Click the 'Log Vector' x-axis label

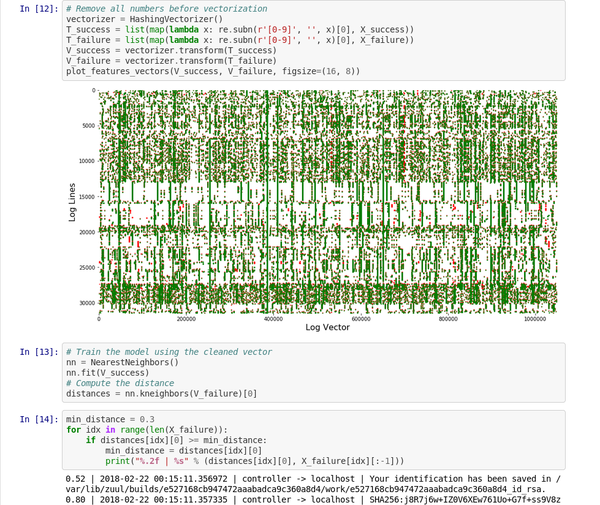(x=327, y=327)
